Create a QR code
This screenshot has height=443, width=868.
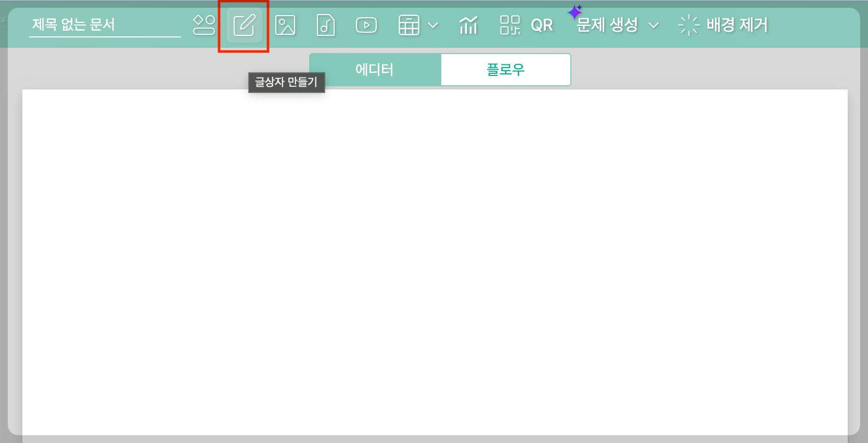[x=526, y=25]
